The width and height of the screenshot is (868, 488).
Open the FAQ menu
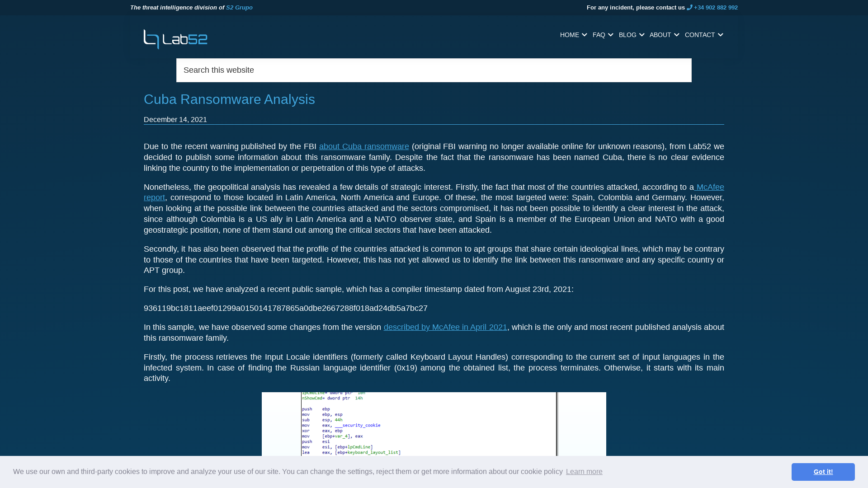coord(599,35)
